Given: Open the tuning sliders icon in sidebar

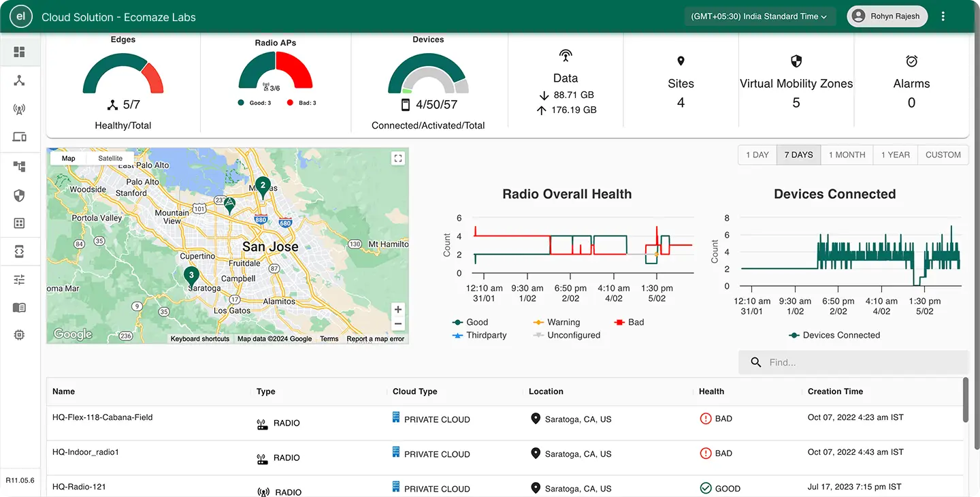Looking at the screenshot, I should (x=19, y=279).
